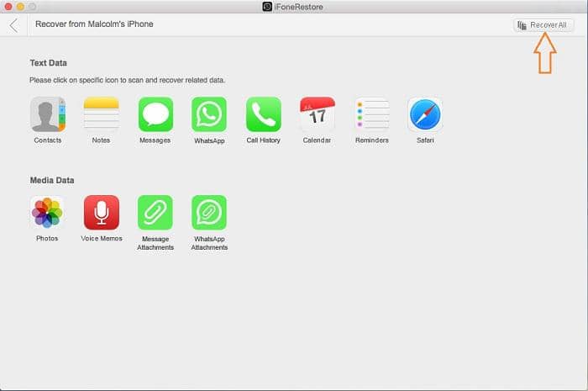Click the "Call History" text label
588x391 pixels.
point(264,140)
